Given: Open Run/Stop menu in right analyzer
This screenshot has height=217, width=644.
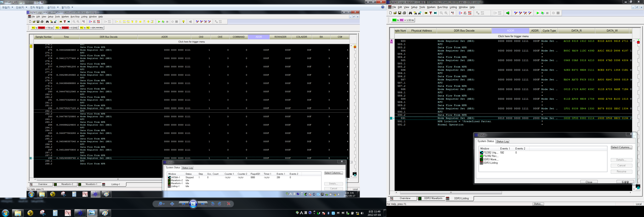Looking at the screenshot, I should 443,7.
